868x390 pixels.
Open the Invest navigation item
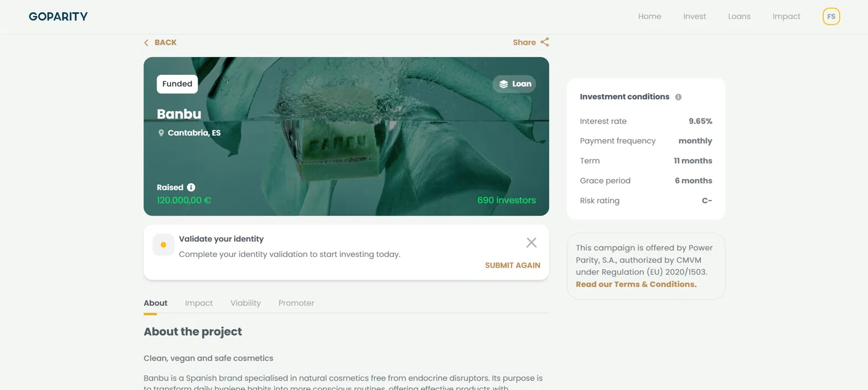coord(695,17)
